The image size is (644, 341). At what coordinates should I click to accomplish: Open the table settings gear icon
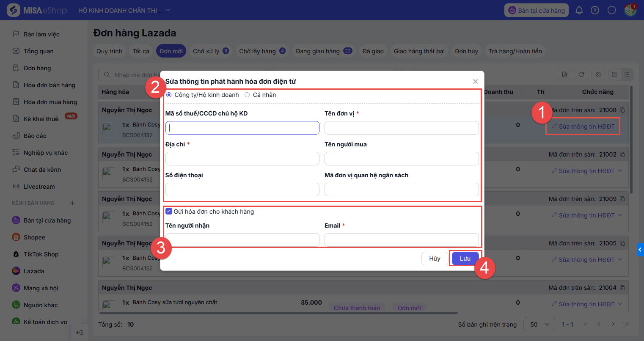tap(598, 74)
